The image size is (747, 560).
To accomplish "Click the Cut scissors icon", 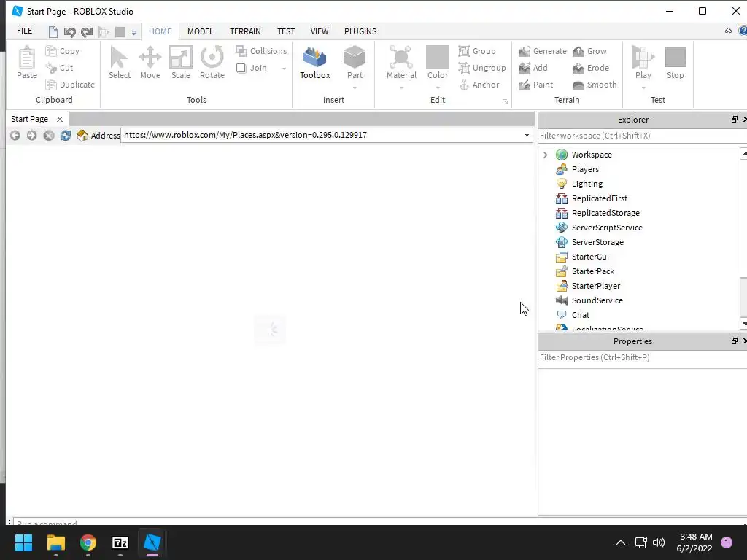I will coord(51,68).
